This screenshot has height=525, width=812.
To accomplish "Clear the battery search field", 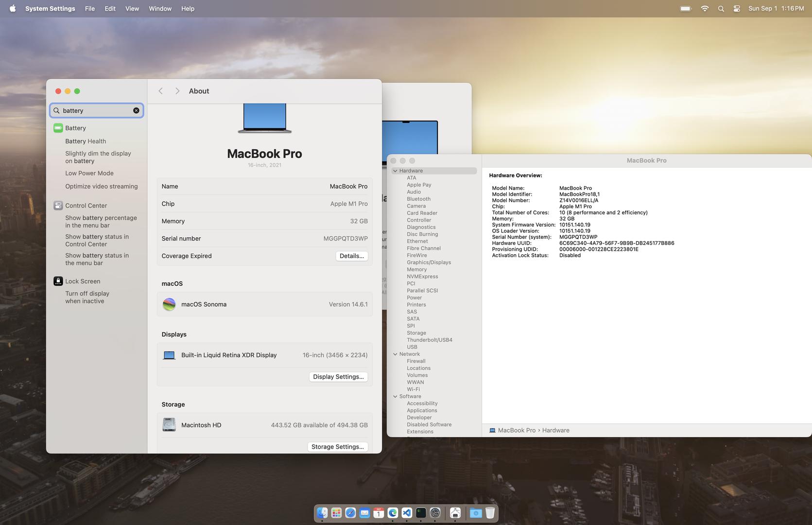I will point(136,110).
